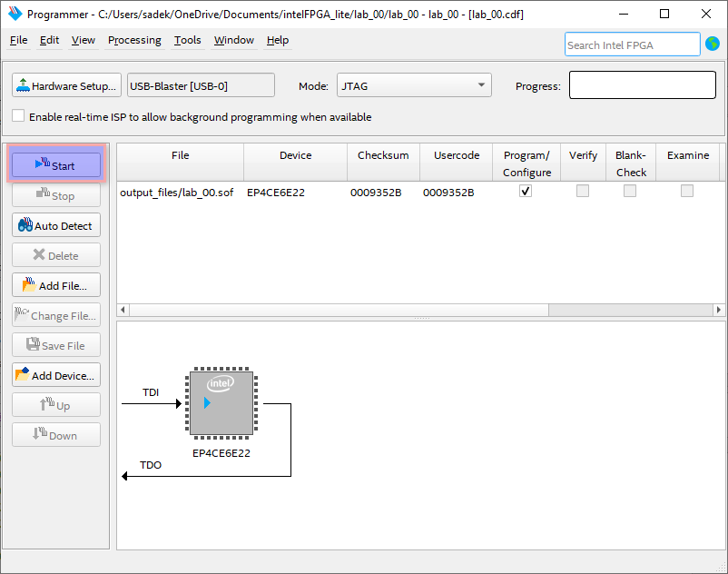Click the Search Intel FPGA field

pos(632,45)
